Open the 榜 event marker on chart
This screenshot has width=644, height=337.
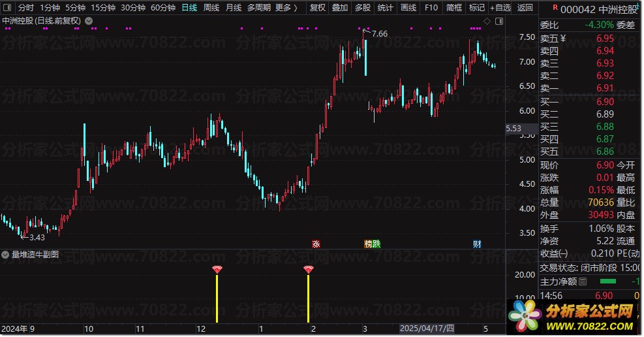tap(368, 244)
